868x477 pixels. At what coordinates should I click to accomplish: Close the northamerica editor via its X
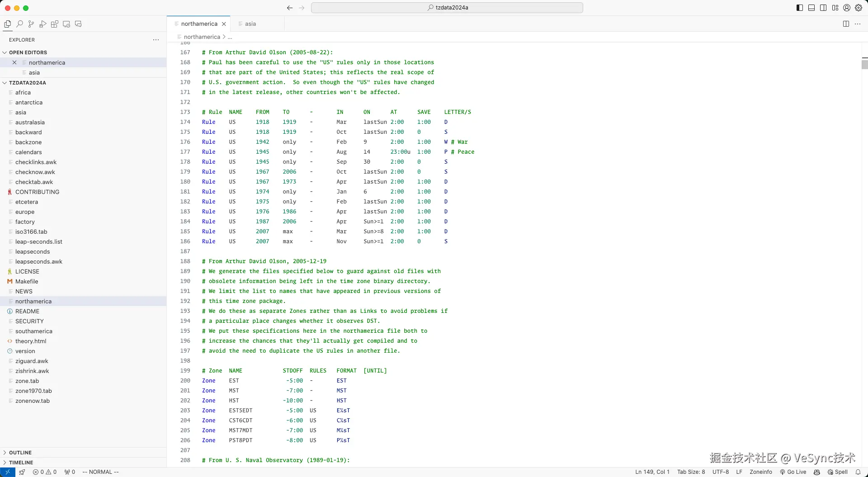pos(224,24)
